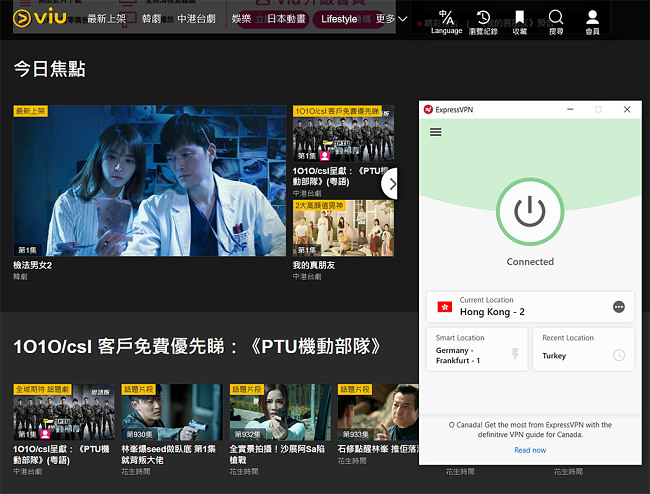The width and height of the screenshot is (650, 494).
Task: Close the ExpressVPN window
Action: click(627, 109)
